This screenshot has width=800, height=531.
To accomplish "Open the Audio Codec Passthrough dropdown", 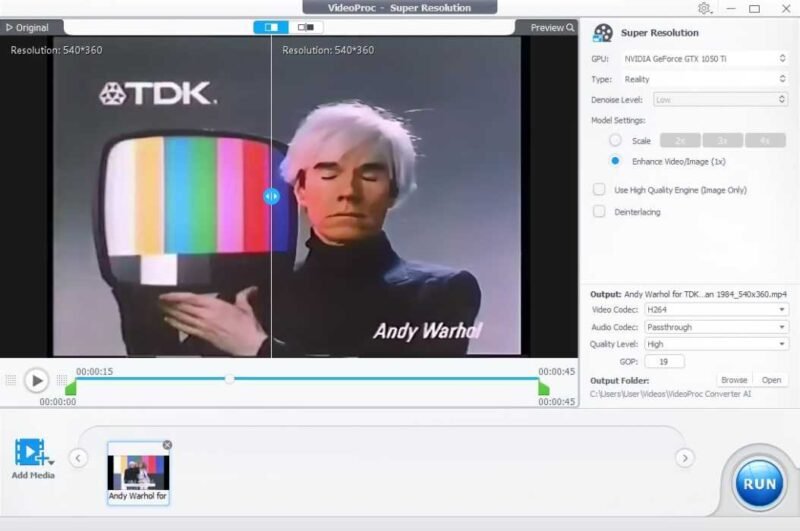I will (716, 327).
